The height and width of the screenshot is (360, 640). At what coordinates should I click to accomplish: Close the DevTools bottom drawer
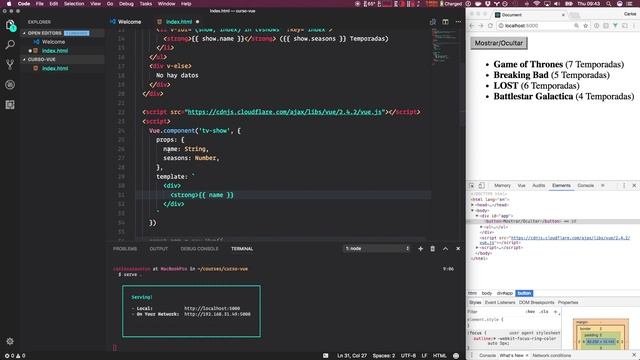click(x=634, y=355)
